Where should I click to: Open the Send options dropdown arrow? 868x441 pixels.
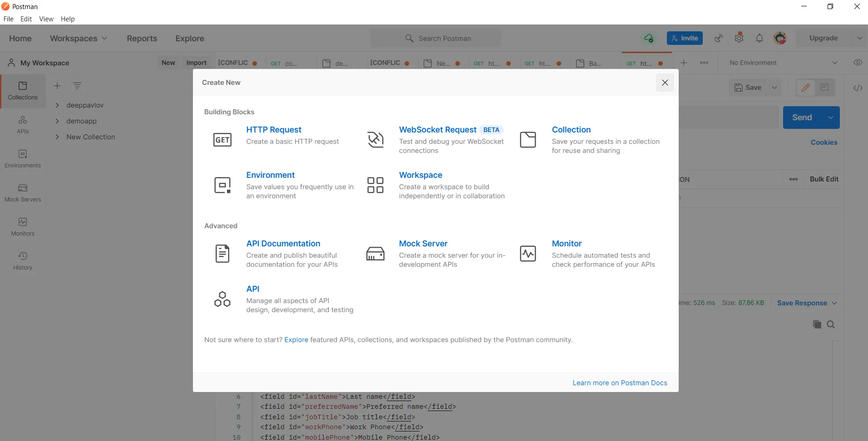coord(830,118)
